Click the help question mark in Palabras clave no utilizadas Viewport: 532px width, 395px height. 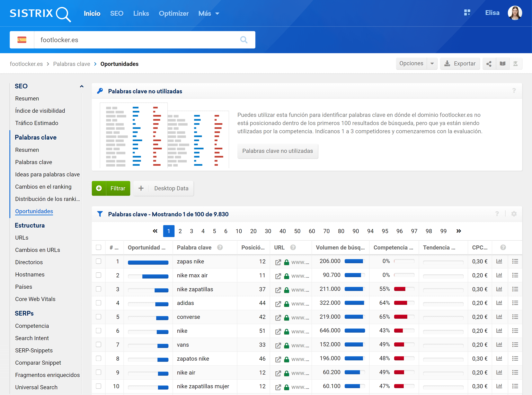coord(514,91)
